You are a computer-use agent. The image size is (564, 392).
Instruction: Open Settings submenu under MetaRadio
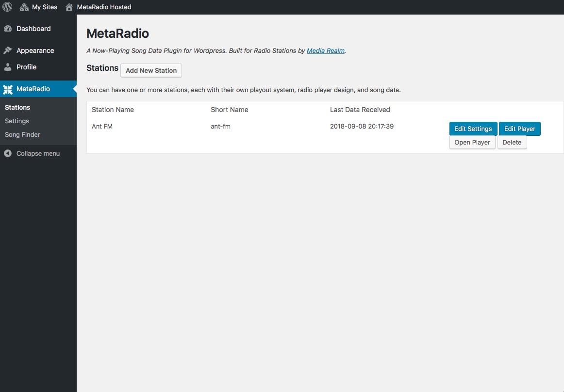(17, 121)
